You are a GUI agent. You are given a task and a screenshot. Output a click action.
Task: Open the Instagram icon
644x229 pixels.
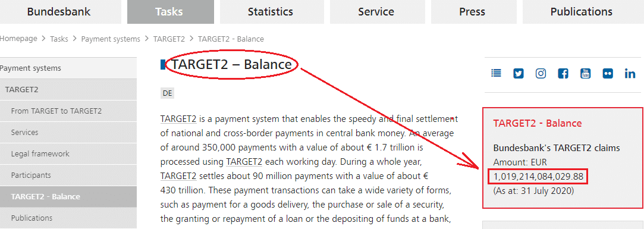point(541,74)
